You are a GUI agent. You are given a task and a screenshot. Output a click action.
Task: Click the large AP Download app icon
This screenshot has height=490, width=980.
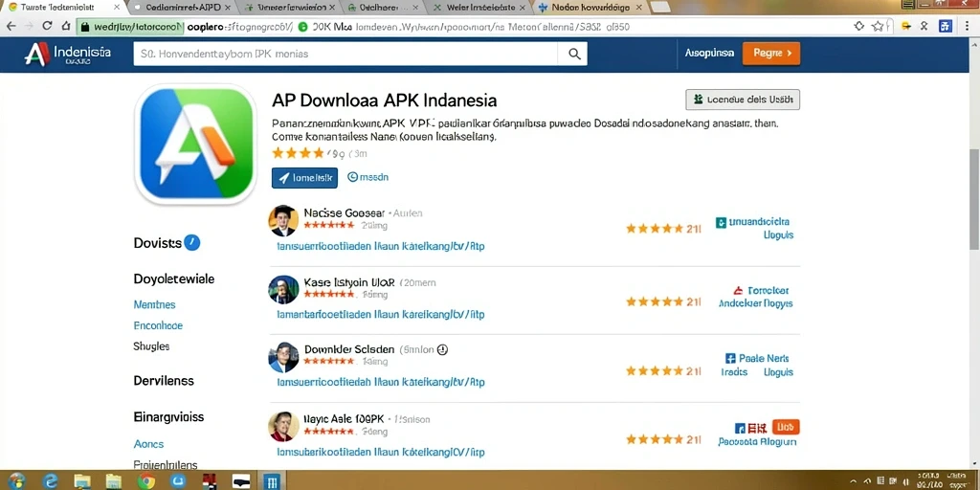[196, 144]
